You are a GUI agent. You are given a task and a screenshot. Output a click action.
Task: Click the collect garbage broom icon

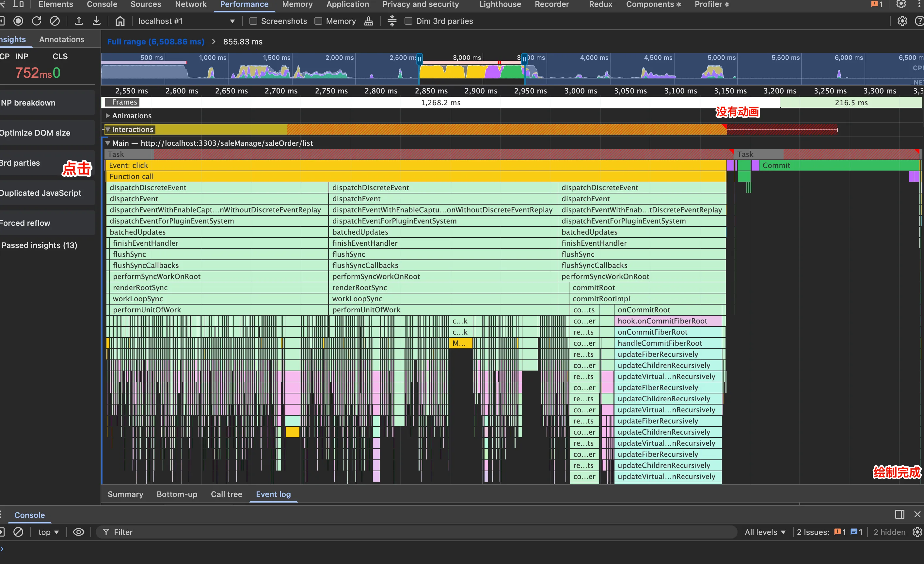coord(368,21)
